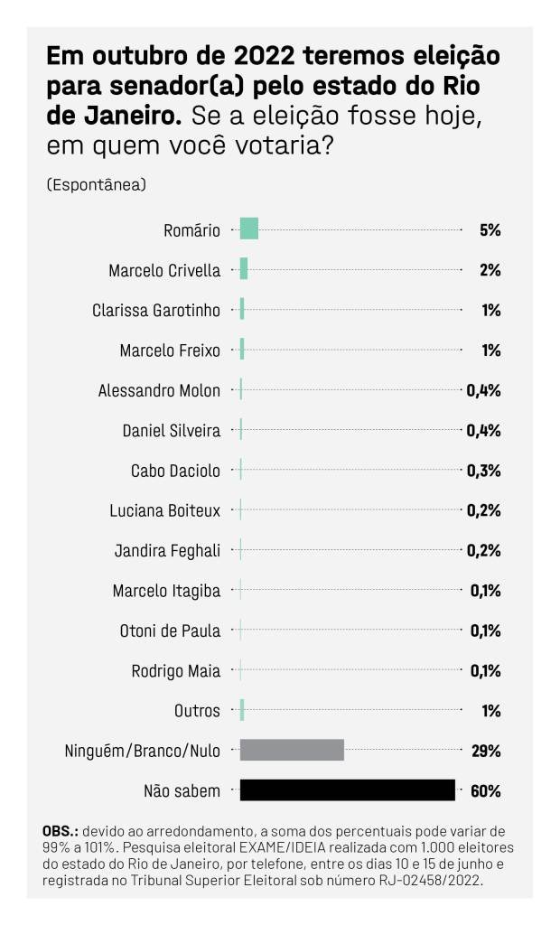Select the Clarissa Garotinho row label
Image resolution: width=560 pixels, height=925 pixels.
click(156, 311)
